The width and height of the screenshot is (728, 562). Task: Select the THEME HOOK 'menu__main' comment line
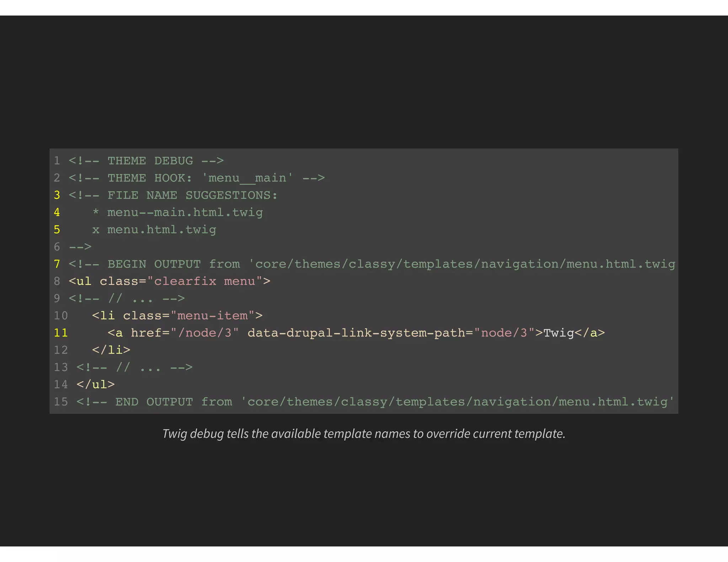[197, 178]
